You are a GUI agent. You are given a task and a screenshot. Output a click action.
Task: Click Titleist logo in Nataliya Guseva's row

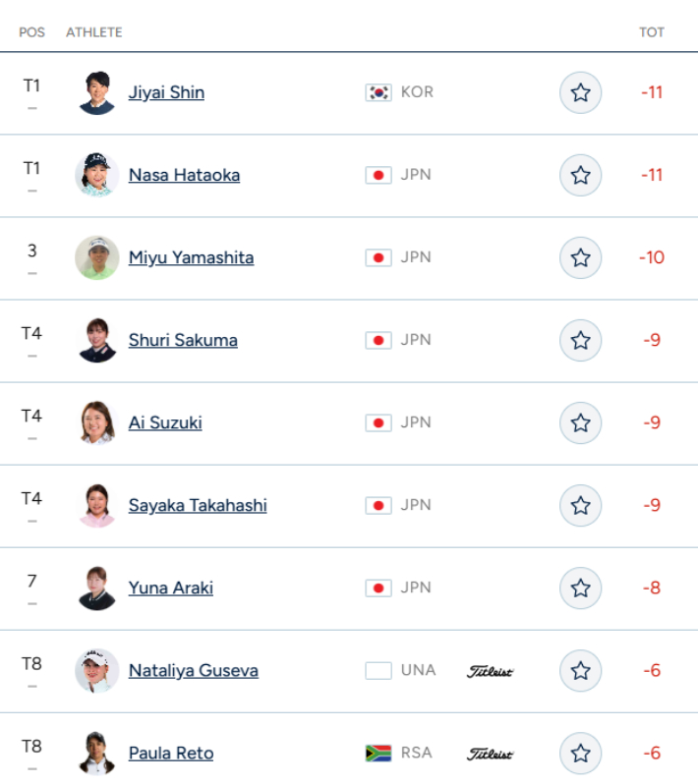pyautogui.click(x=490, y=671)
